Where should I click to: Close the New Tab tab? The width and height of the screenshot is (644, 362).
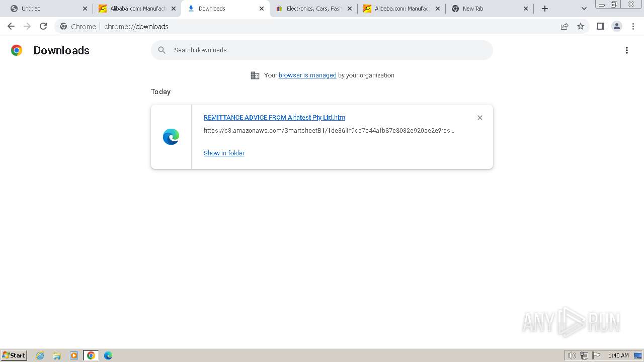coord(526,9)
